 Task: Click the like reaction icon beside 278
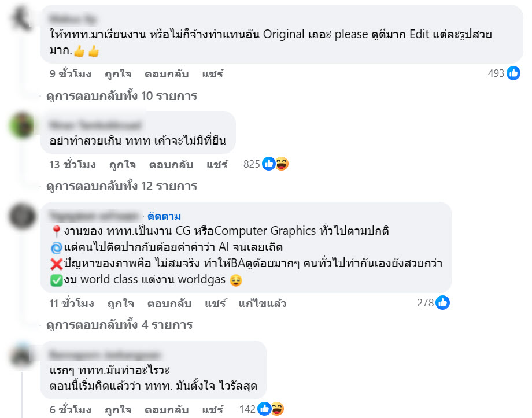443,303
